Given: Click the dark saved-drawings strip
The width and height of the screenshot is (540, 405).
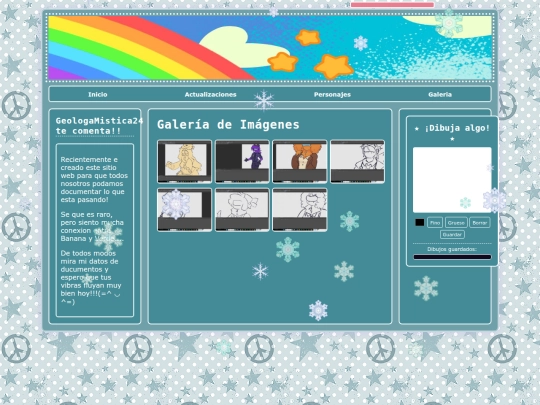Looking at the screenshot, I should (452, 257).
